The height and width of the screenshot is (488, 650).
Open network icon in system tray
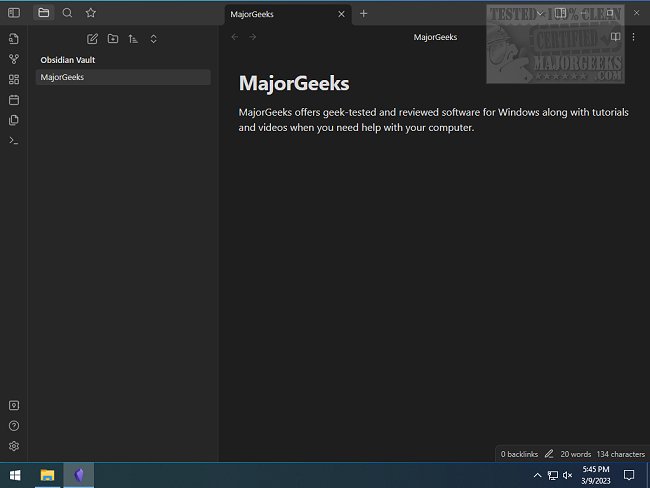tap(553, 475)
